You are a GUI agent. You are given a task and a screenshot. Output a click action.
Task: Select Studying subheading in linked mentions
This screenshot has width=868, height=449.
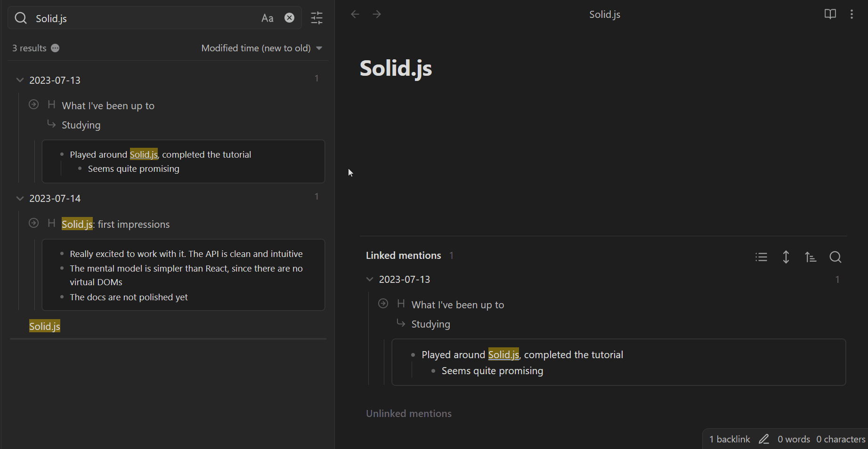(x=431, y=324)
